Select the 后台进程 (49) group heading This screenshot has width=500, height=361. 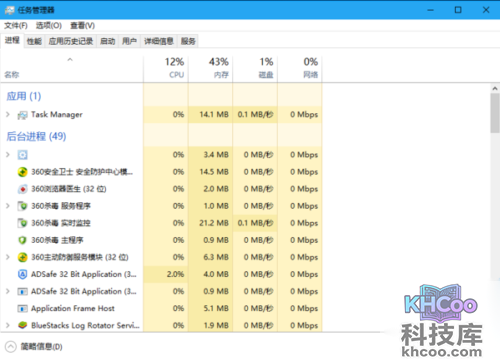(36, 136)
